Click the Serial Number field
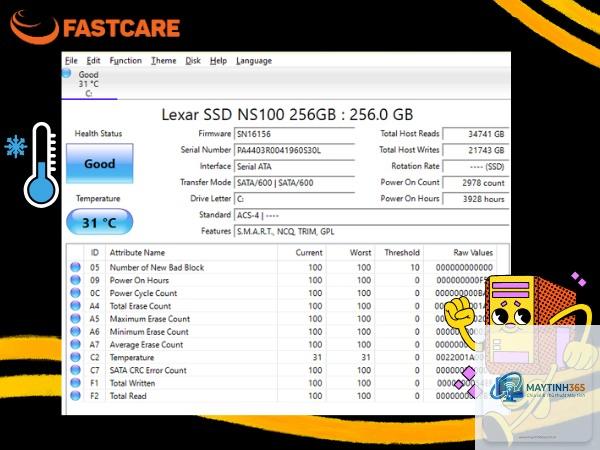This screenshot has width=600, height=450. pos(294,150)
